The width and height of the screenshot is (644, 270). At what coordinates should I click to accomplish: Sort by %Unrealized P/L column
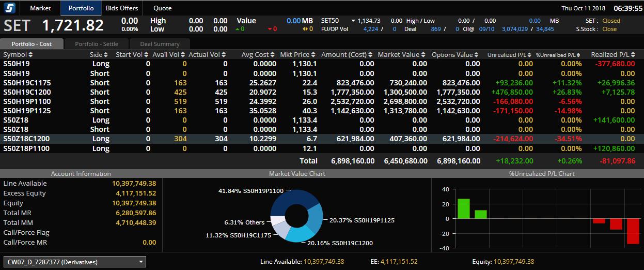[x=559, y=55]
